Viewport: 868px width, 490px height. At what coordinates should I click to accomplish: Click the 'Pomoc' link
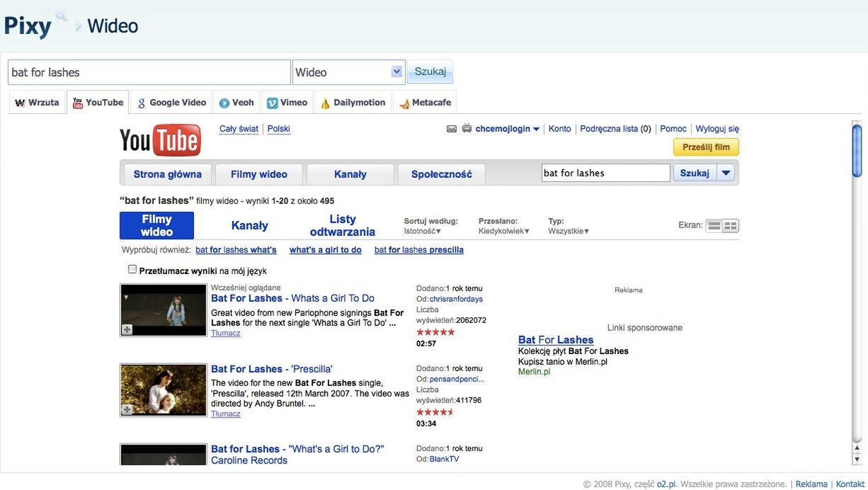coord(673,129)
